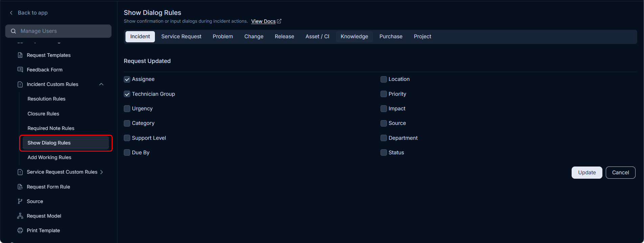644x243 pixels.
Task: Click the Cancel button
Action: 621,173
